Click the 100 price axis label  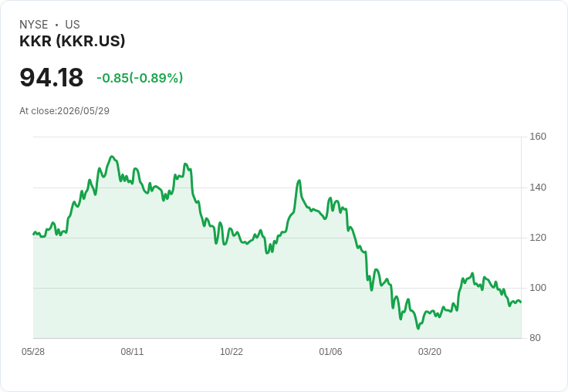pyautogui.click(x=538, y=288)
